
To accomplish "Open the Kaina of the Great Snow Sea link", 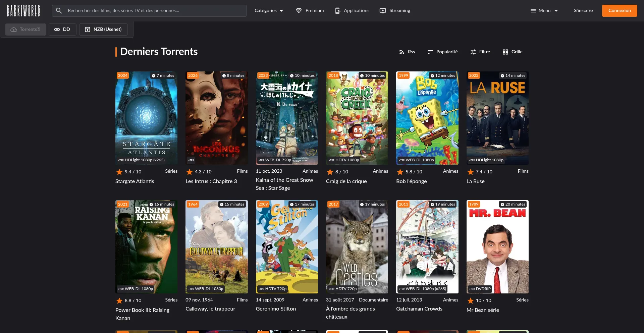I will coord(284,184).
